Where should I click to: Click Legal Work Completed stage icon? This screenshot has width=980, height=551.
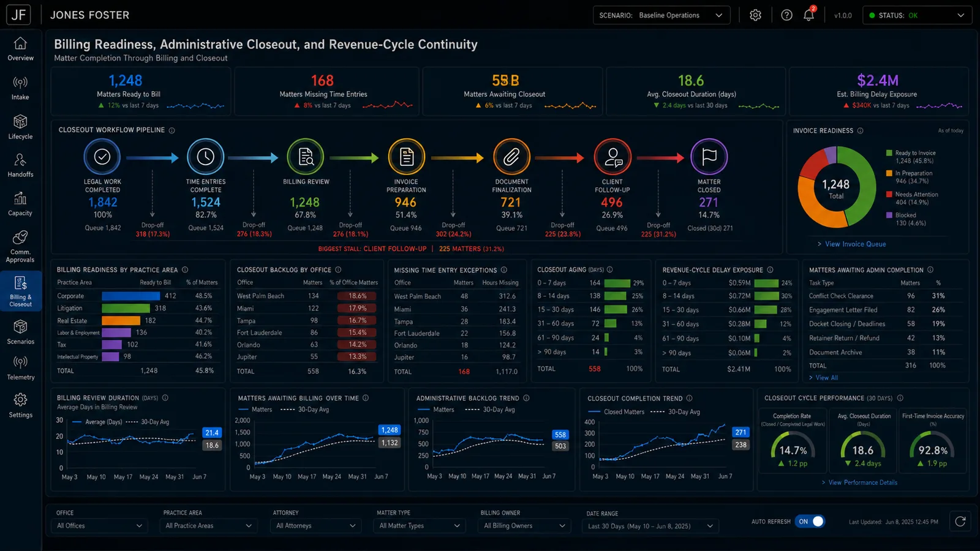coord(102,157)
